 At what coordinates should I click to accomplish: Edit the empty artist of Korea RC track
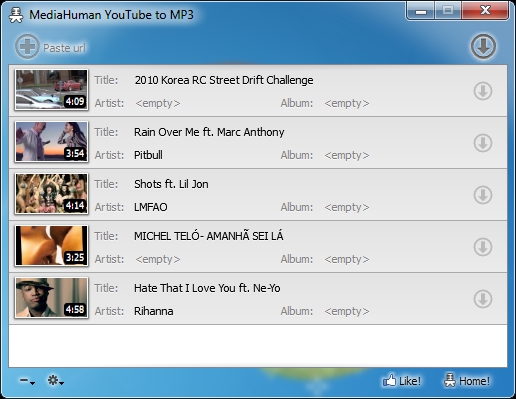[158, 103]
